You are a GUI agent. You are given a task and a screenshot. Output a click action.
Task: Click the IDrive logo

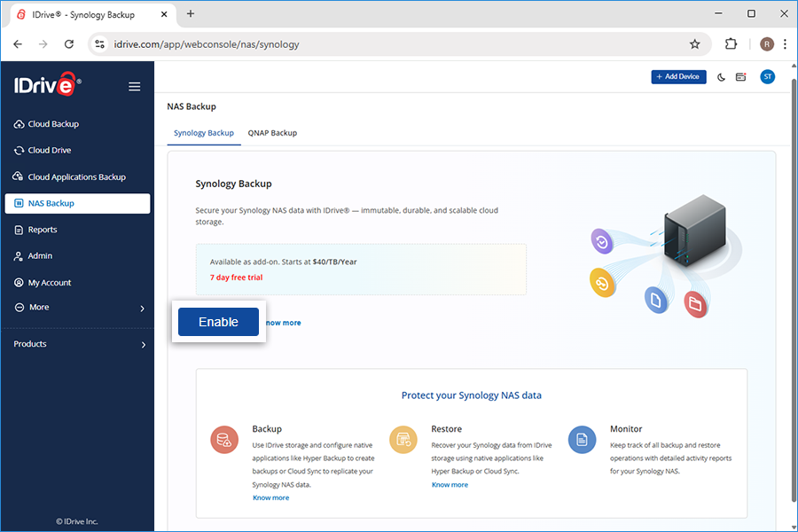tap(47, 84)
